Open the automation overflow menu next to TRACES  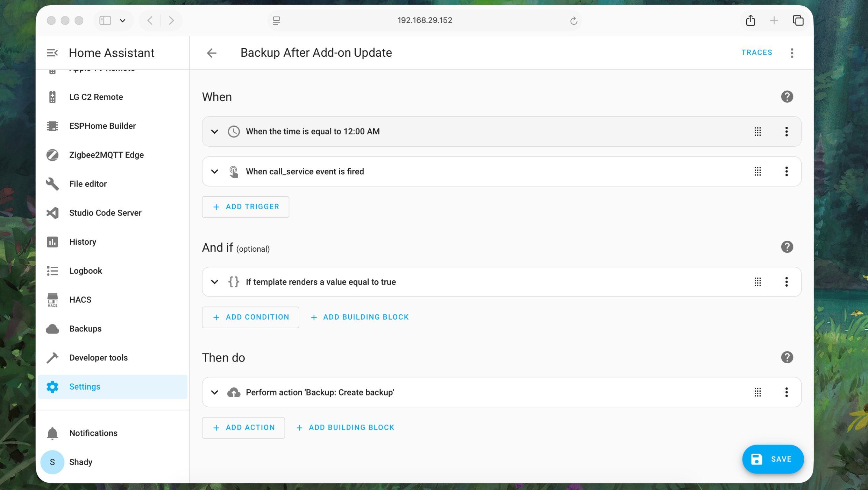pos(792,53)
